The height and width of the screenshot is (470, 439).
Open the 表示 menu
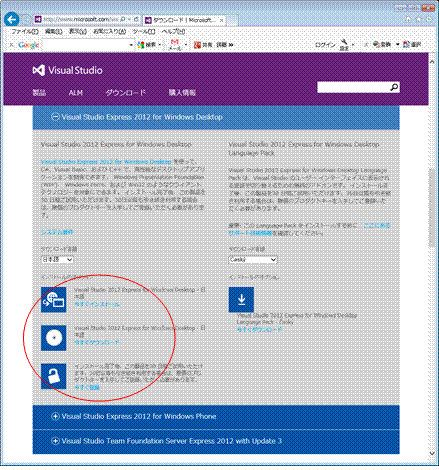pyautogui.click(x=78, y=32)
